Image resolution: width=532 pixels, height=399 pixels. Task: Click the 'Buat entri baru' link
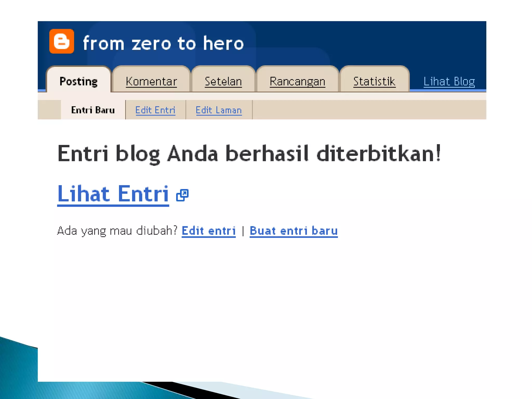click(x=294, y=231)
